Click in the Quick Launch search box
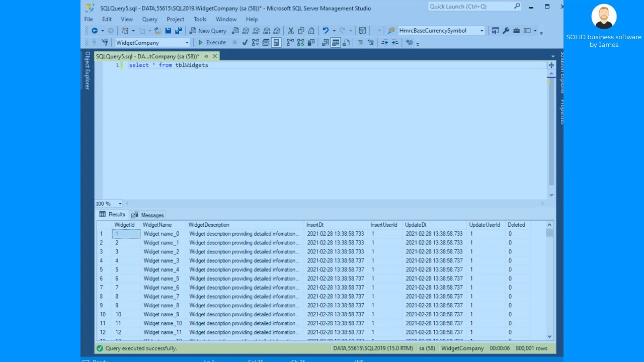The width and height of the screenshot is (644, 362). click(470, 7)
